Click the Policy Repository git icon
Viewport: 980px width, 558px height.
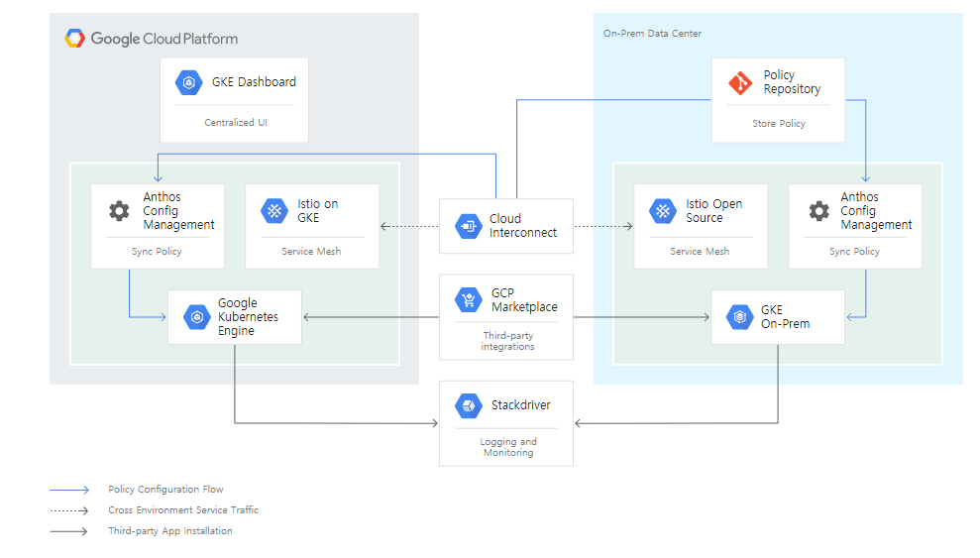pyautogui.click(x=740, y=82)
